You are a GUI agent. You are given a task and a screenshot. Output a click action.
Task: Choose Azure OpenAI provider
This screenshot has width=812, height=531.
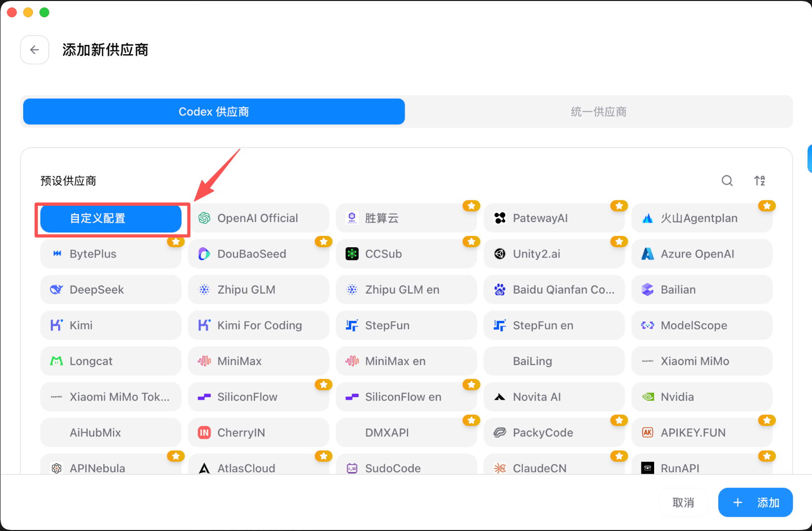(x=702, y=254)
